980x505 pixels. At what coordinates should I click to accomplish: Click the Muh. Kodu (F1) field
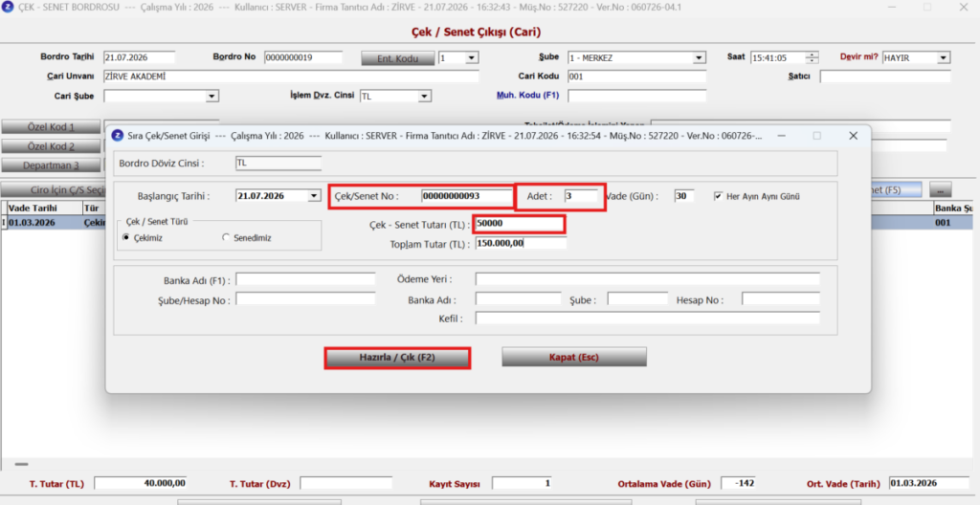click(x=636, y=96)
